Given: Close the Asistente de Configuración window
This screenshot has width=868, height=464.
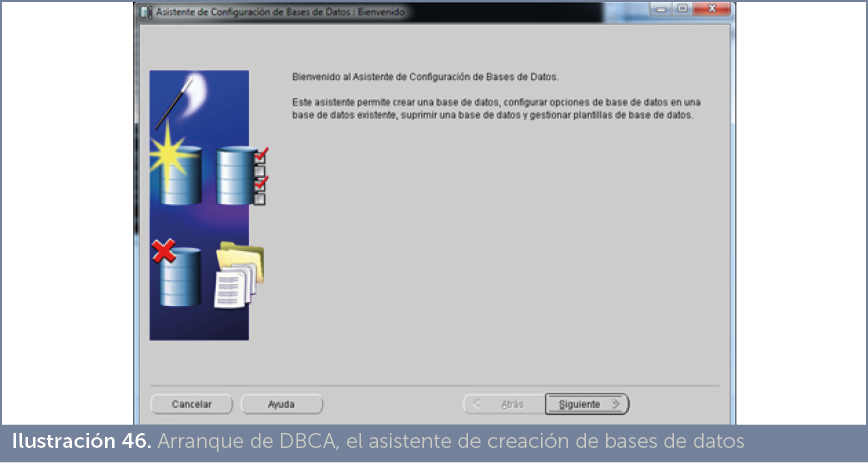Looking at the screenshot, I should click(712, 9).
